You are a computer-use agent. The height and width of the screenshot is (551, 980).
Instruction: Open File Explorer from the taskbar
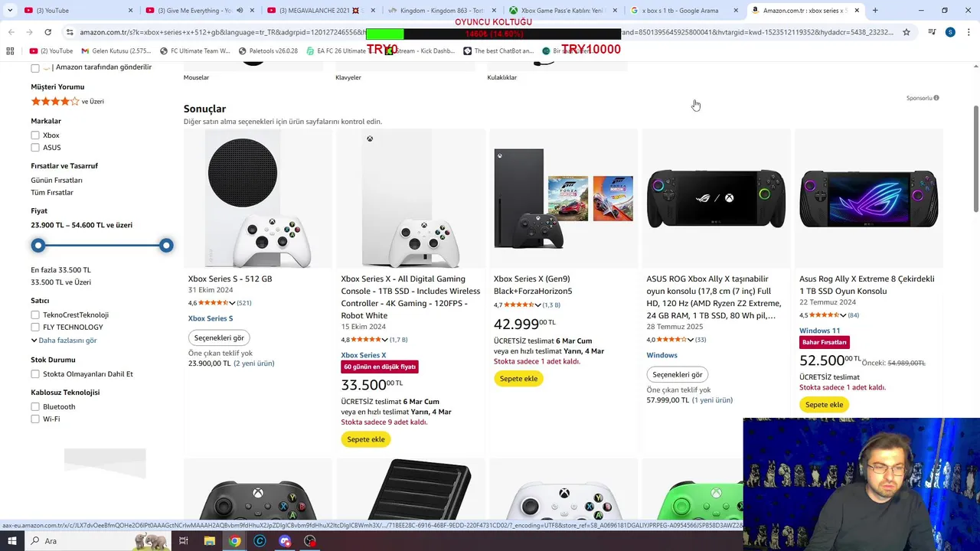click(x=209, y=541)
